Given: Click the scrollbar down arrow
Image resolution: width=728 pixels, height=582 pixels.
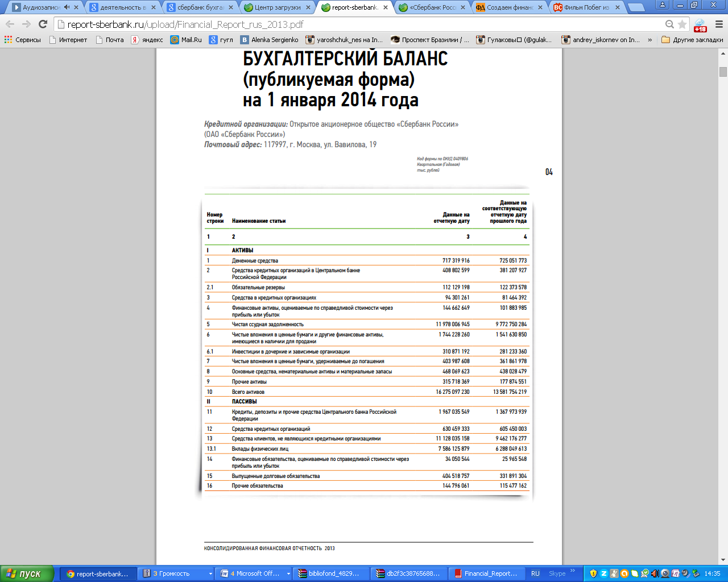Looking at the screenshot, I should point(723,560).
